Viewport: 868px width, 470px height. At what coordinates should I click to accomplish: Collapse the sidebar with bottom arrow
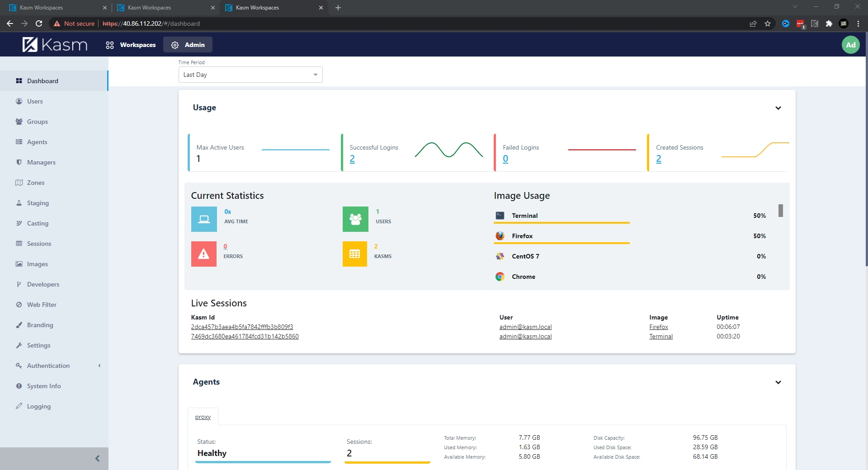pyautogui.click(x=97, y=459)
